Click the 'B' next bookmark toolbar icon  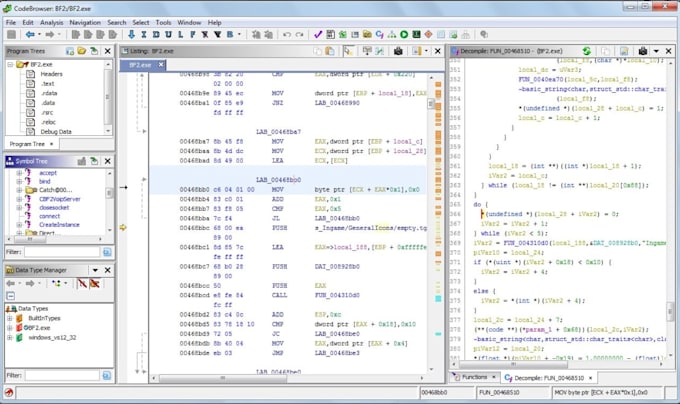coord(230,35)
